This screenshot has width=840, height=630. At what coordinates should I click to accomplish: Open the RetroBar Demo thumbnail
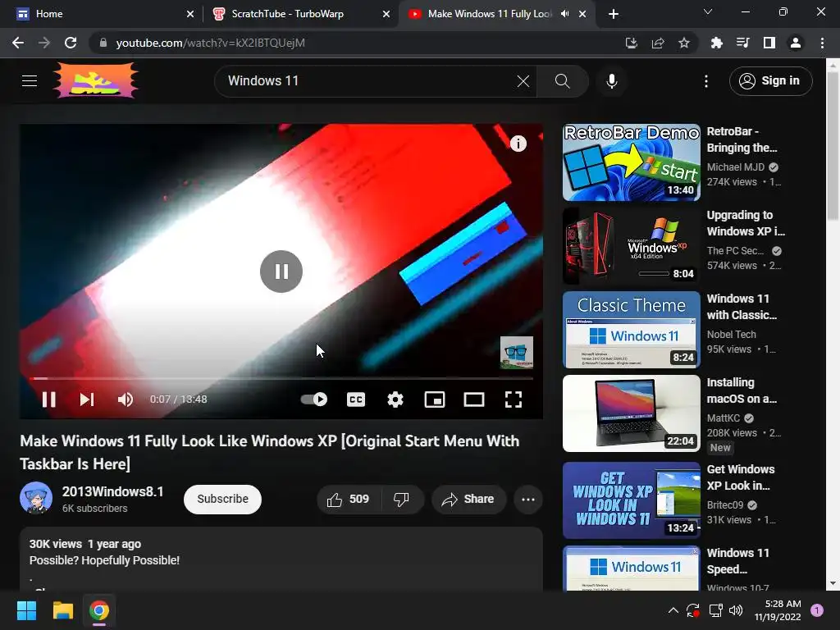(631, 162)
